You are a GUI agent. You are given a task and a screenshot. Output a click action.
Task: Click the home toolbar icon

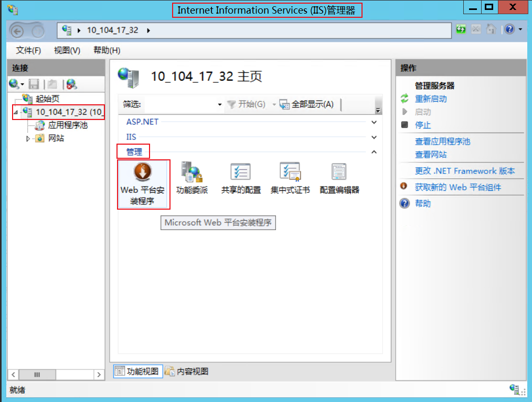[x=491, y=29]
